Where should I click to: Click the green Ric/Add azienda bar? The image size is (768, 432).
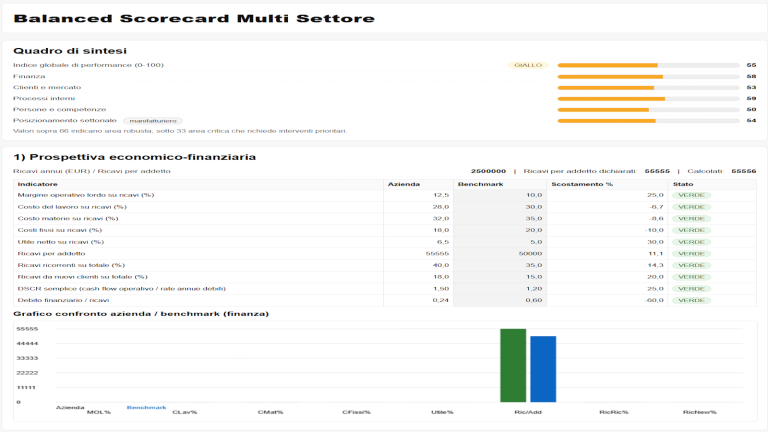(513, 365)
